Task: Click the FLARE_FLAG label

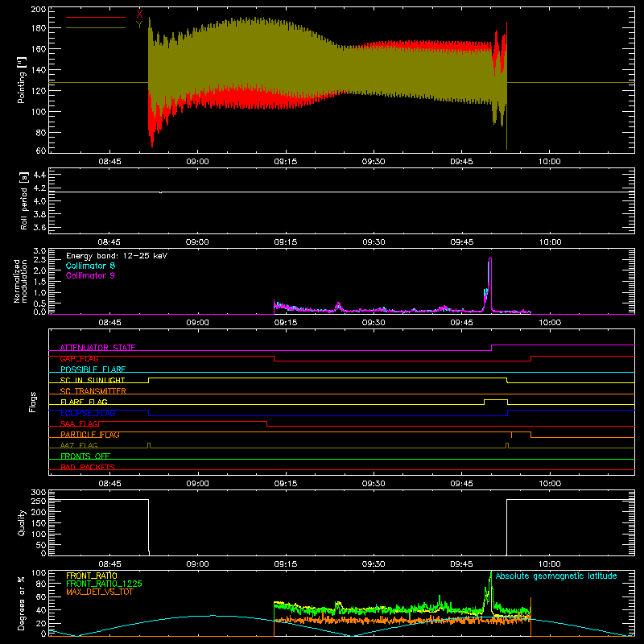Action: tap(84, 402)
